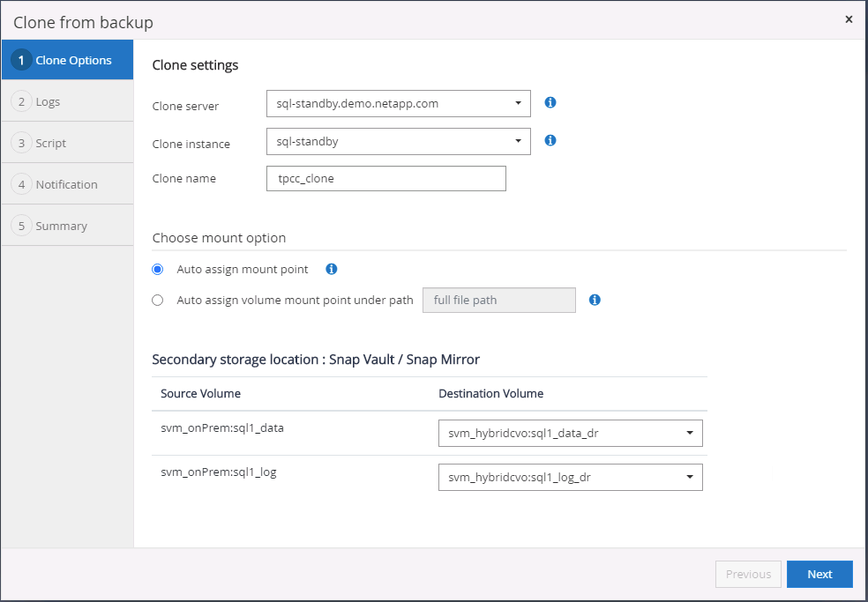Screen dimensions: 868x602
Task: Click info icon beside Clone instance
Action: pyautogui.click(x=550, y=140)
